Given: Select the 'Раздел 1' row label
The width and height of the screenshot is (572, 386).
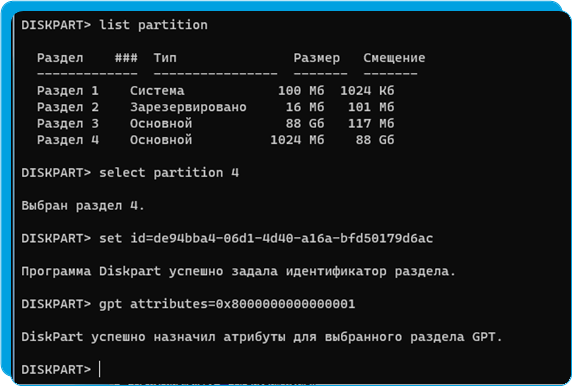Looking at the screenshot, I should tap(68, 90).
